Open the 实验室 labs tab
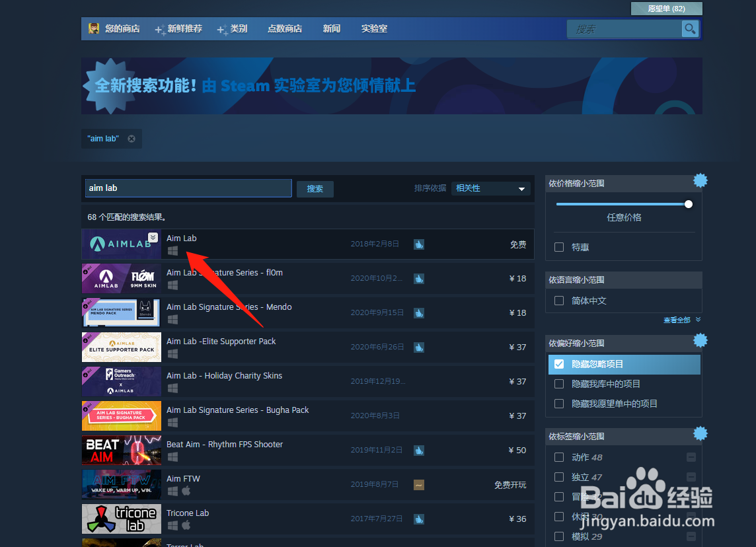Image resolution: width=756 pixels, height=547 pixels. pyautogui.click(x=375, y=29)
